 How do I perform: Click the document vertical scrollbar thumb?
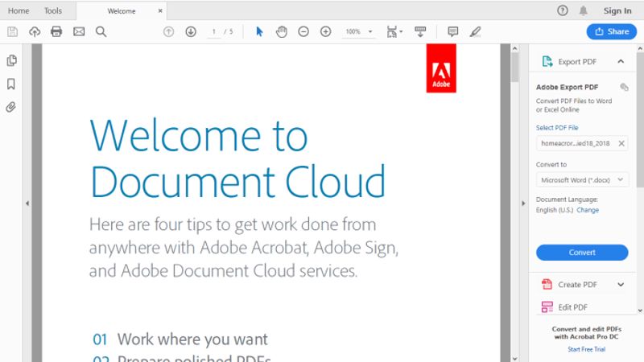(x=514, y=68)
